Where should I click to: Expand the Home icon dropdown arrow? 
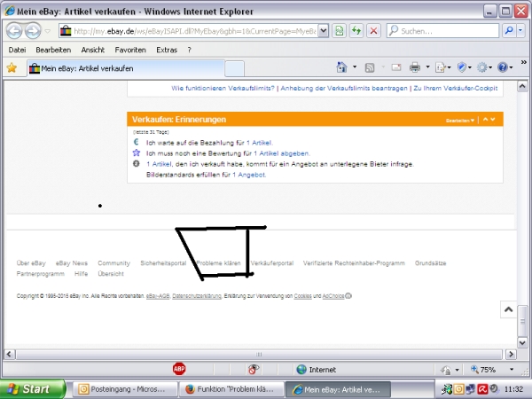click(355, 66)
